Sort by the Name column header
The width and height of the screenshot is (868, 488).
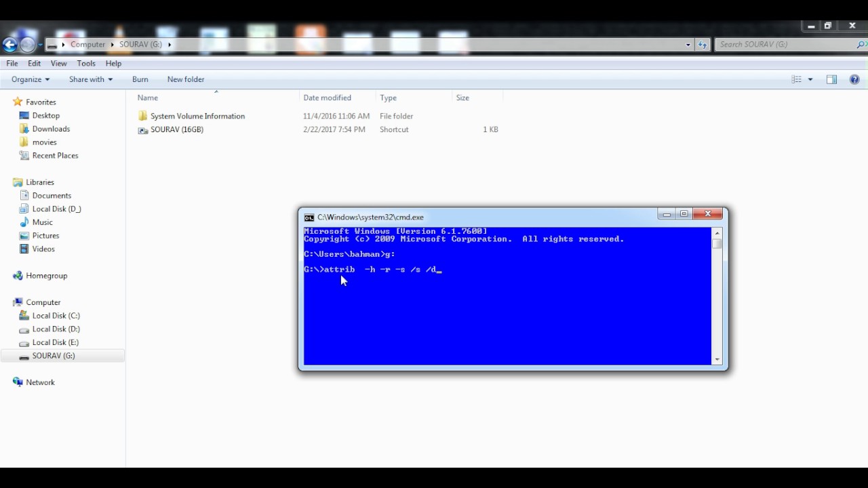point(147,98)
